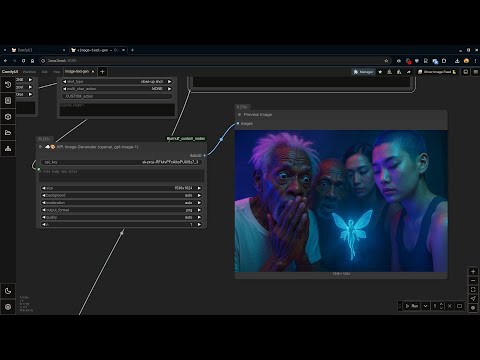
Task: Click the api_key input field
Action: click(x=121, y=162)
